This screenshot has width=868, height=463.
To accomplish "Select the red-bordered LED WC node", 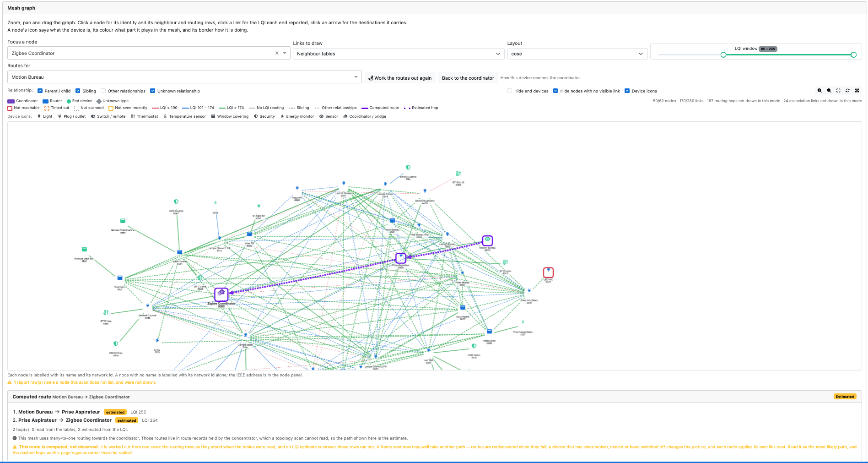I will [x=548, y=272].
